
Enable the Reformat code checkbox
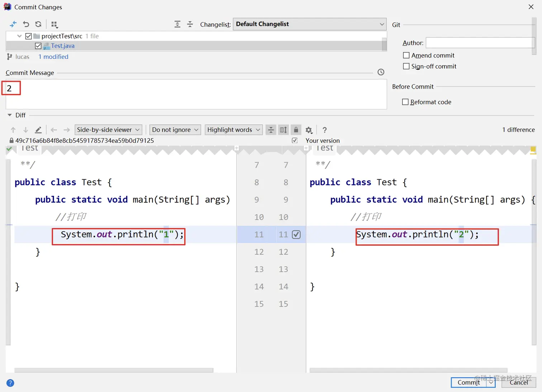405,102
